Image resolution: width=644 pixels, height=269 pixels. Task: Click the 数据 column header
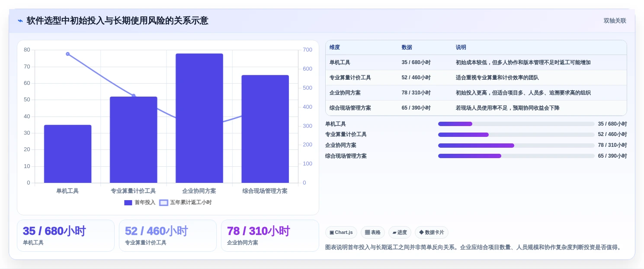tap(407, 48)
